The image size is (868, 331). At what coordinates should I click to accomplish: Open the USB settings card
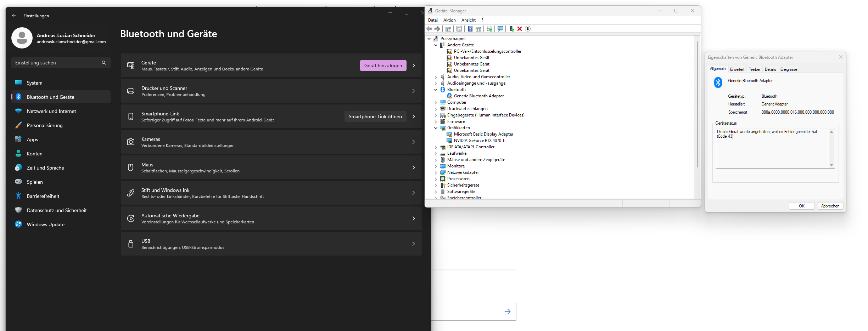pos(271,244)
